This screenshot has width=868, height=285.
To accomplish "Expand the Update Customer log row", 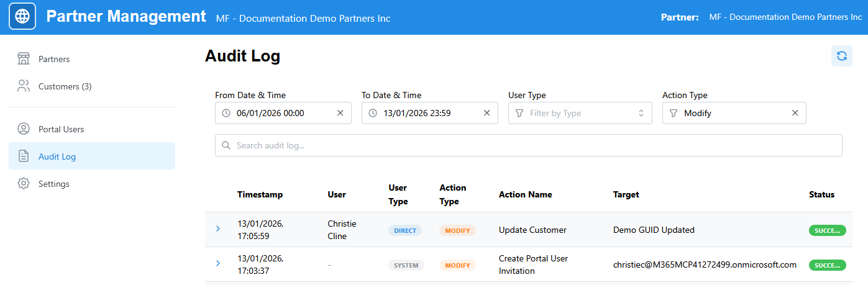I will pyautogui.click(x=217, y=229).
